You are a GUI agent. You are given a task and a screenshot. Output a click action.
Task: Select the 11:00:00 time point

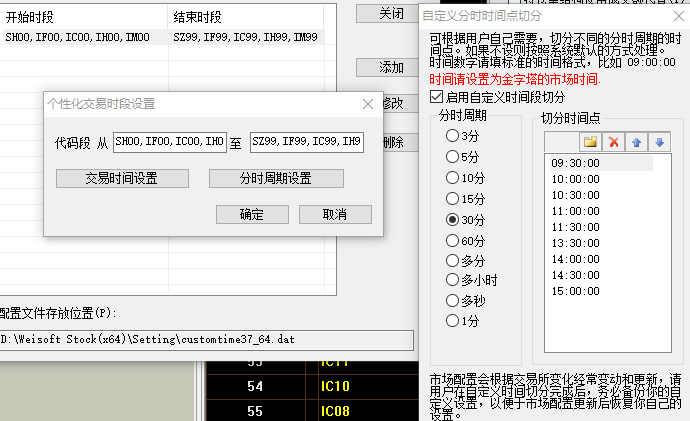click(576, 212)
